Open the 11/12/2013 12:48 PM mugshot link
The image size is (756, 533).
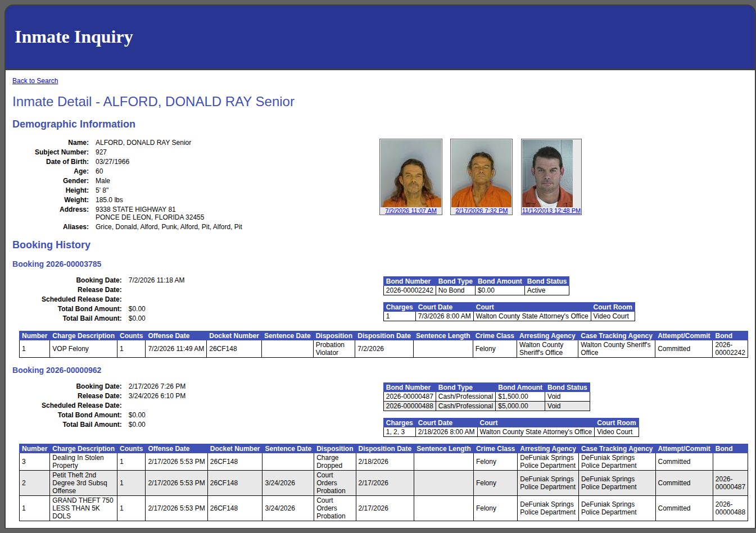tap(551, 211)
